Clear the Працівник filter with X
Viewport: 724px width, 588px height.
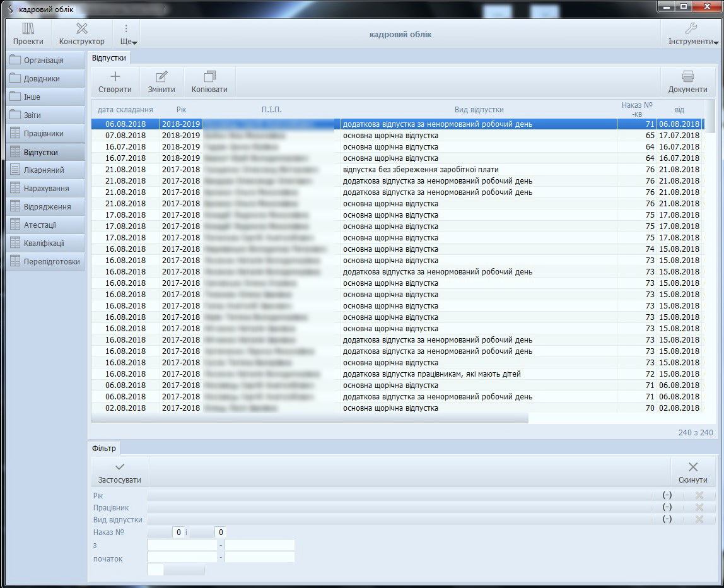click(x=699, y=507)
